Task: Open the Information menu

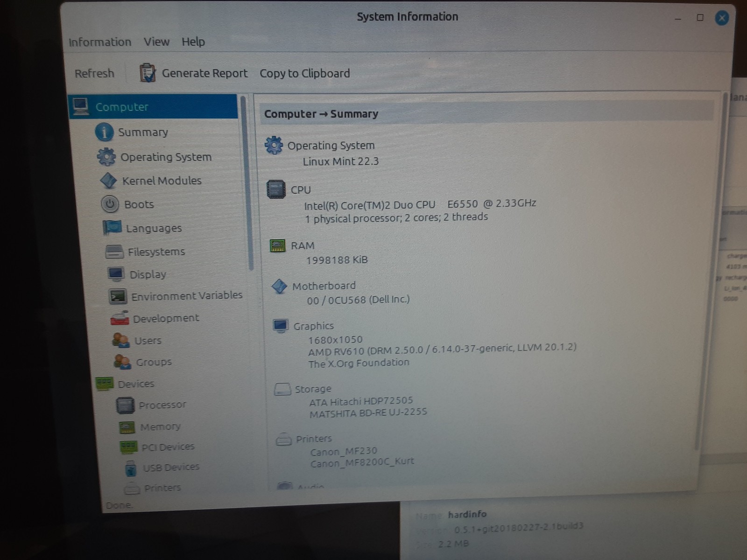Action: click(100, 42)
